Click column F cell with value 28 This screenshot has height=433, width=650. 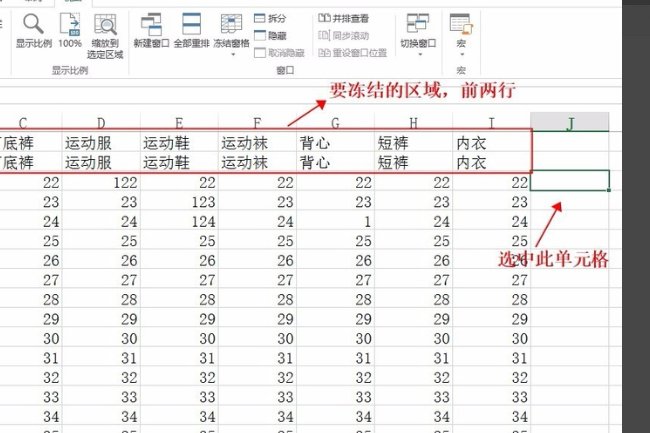[x=257, y=299]
